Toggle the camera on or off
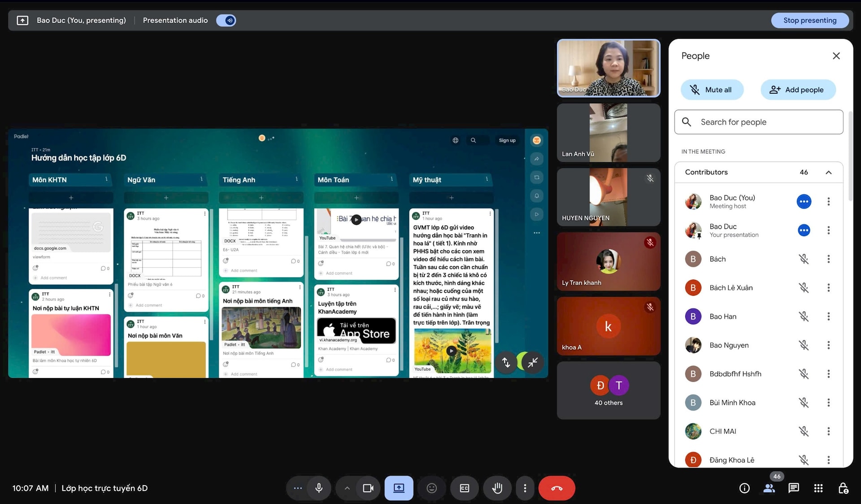The image size is (861, 504). [368, 488]
